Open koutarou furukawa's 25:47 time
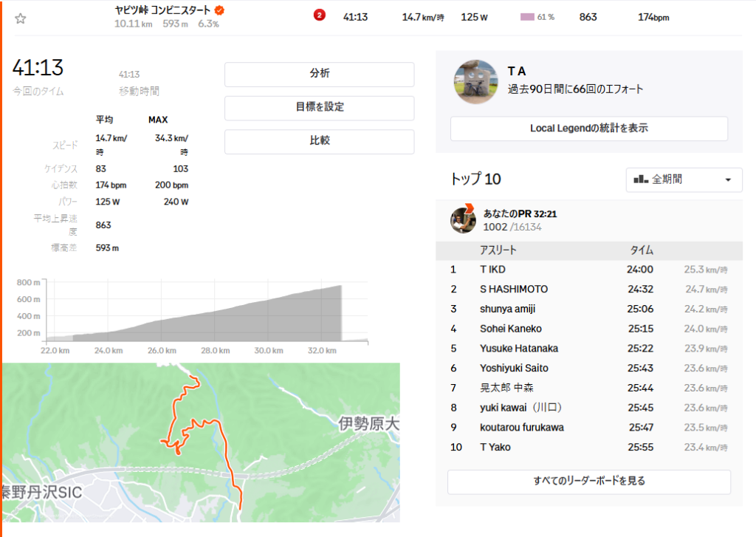 (641, 428)
